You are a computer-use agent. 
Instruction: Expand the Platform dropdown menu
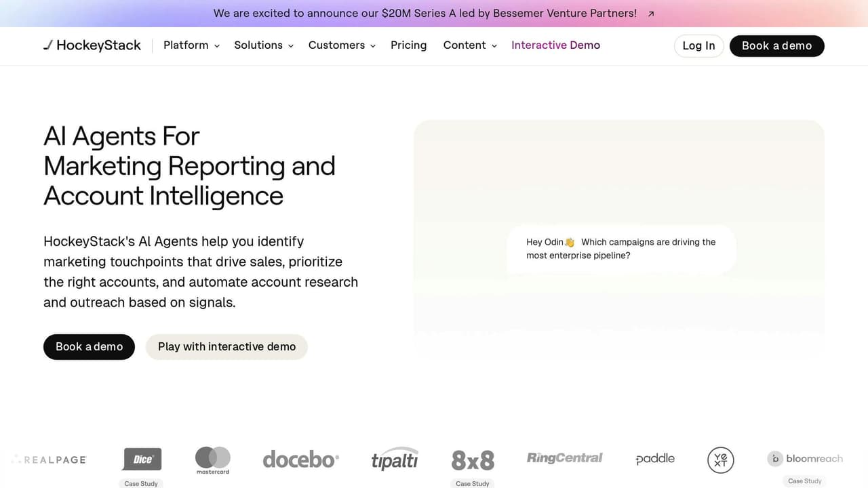191,45
